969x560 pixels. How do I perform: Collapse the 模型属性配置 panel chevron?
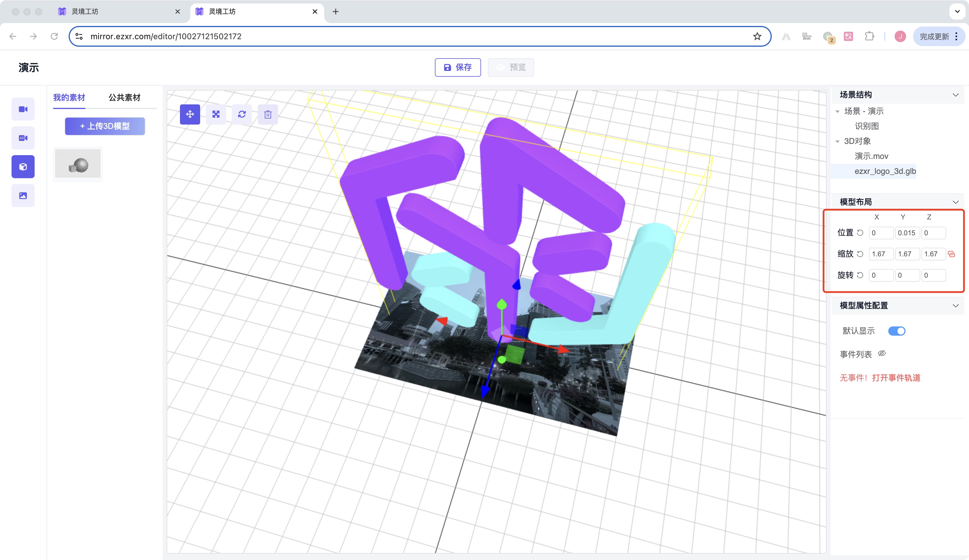(955, 306)
